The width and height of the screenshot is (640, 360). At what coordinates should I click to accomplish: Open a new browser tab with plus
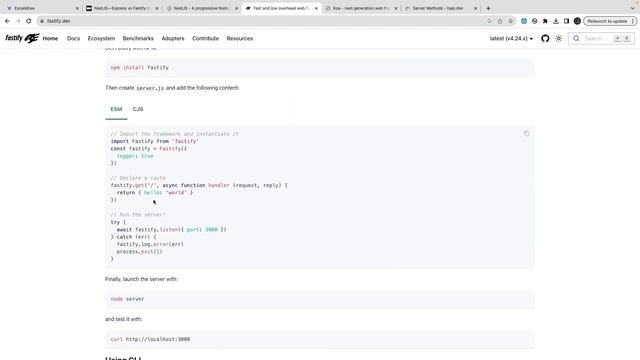[x=488, y=8]
